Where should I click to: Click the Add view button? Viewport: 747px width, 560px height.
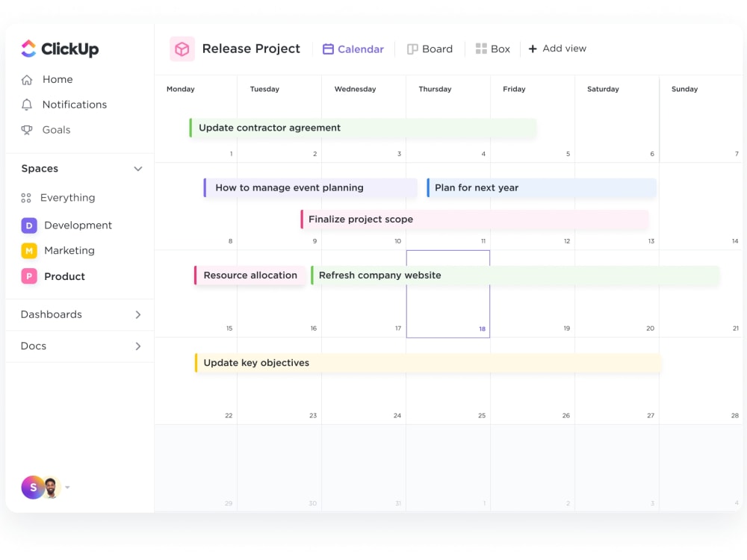tap(557, 49)
